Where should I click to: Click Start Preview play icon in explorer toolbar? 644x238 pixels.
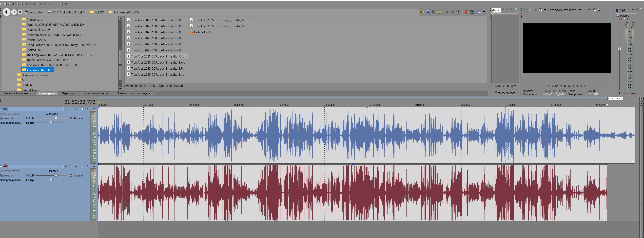point(447,12)
